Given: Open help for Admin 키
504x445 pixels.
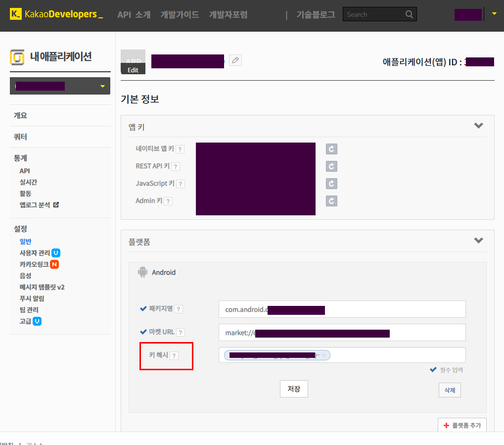Looking at the screenshot, I should point(168,201).
